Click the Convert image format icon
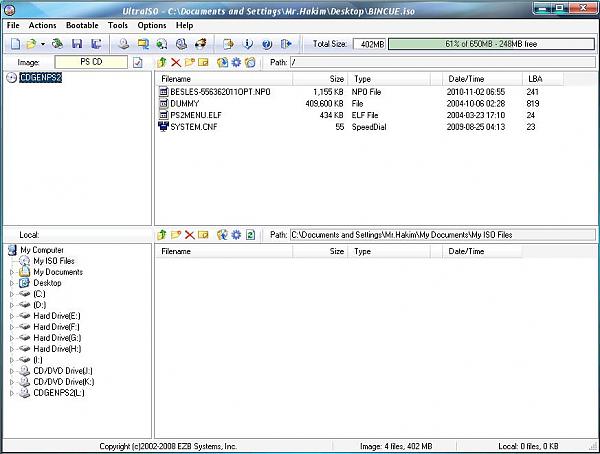 (x=143, y=44)
